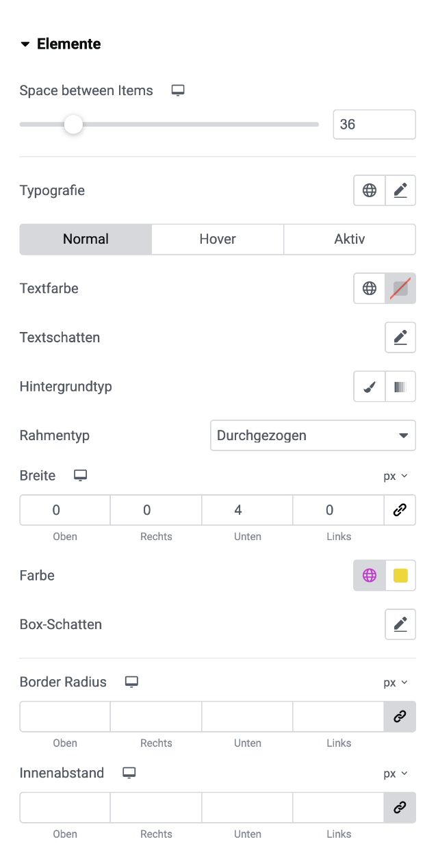Select the Normal state tab
The width and height of the screenshot is (438, 868).
click(86, 239)
